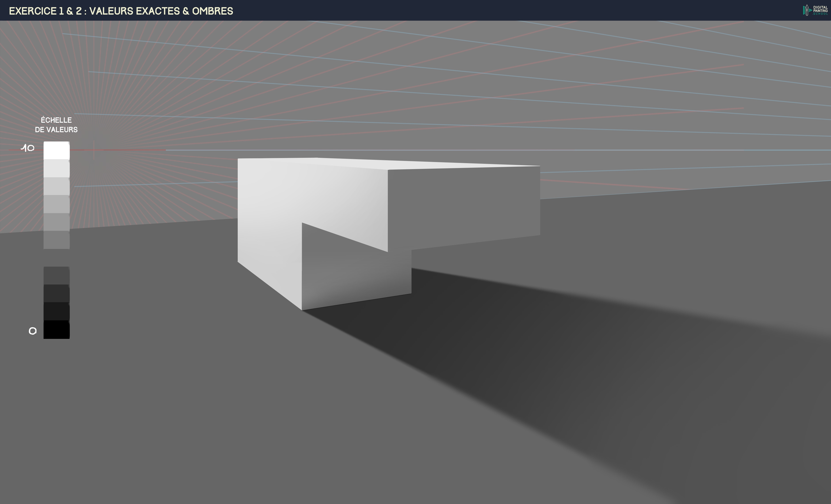The height and width of the screenshot is (504, 831).
Task: Pick the swatch third up from black
Action: point(56,275)
